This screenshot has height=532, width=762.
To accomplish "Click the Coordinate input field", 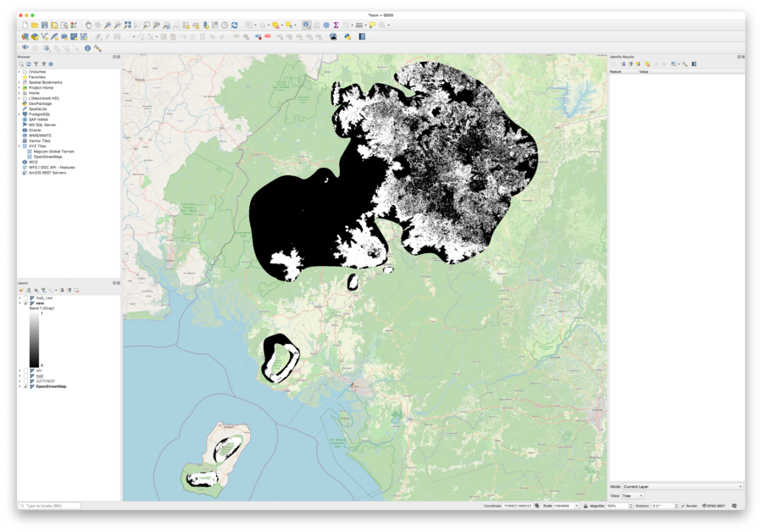I will click(x=518, y=506).
